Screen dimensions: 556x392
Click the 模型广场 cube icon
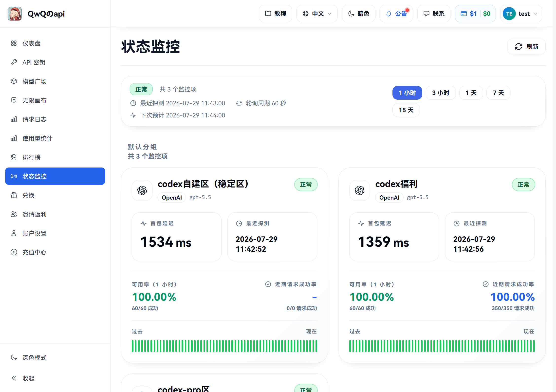14,81
